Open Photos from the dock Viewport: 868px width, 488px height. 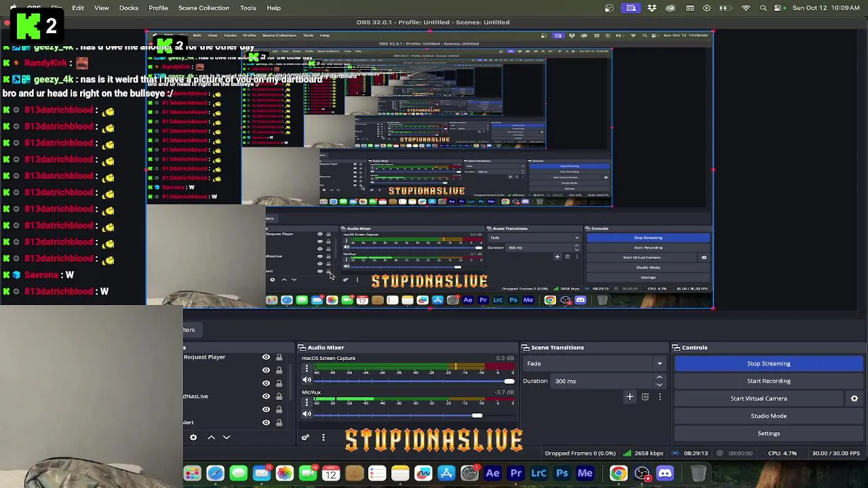pos(284,474)
